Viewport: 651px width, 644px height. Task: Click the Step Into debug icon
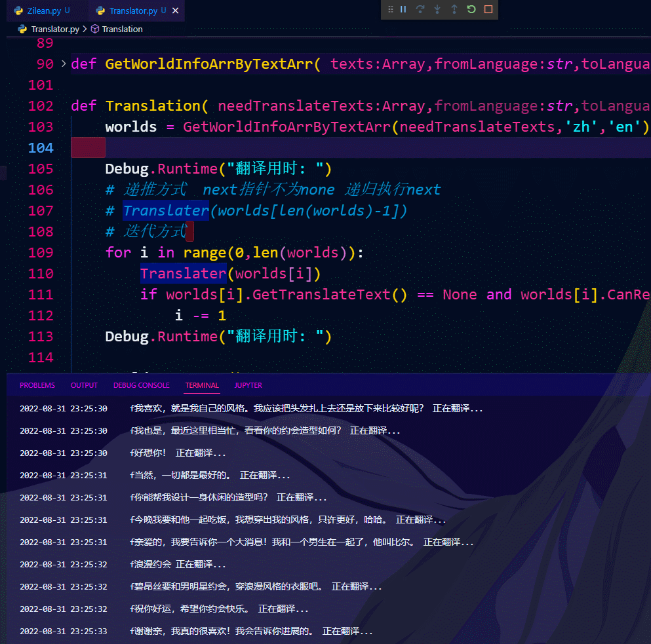(437, 9)
